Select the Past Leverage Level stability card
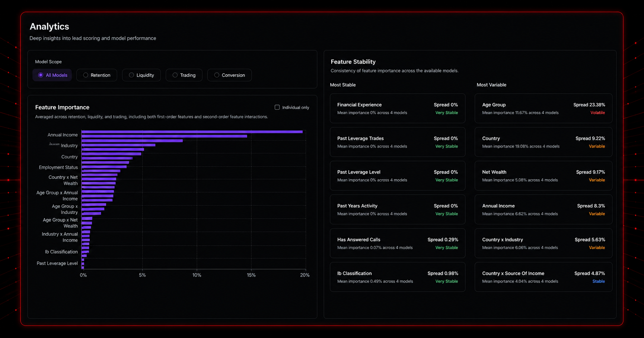Screen dimensions: 644x338 pos(398,176)
